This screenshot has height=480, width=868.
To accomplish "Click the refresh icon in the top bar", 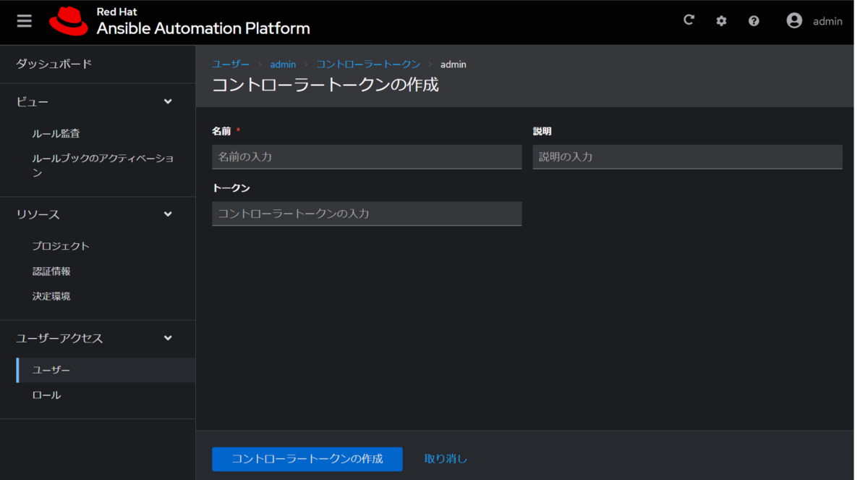I will 689,20.
